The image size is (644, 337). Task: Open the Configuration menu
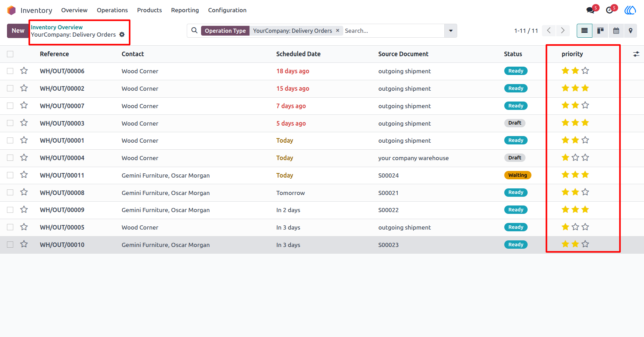tap(227, 10)
